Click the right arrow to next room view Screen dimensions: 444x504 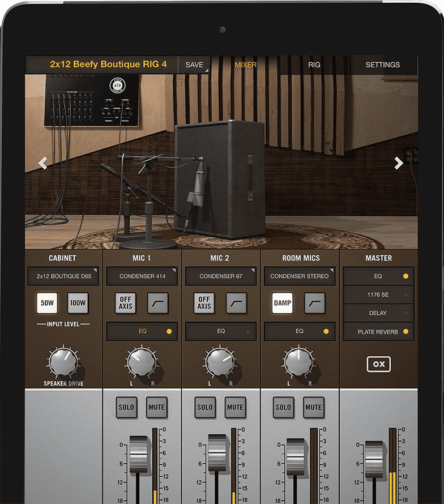tap(399, 163)
